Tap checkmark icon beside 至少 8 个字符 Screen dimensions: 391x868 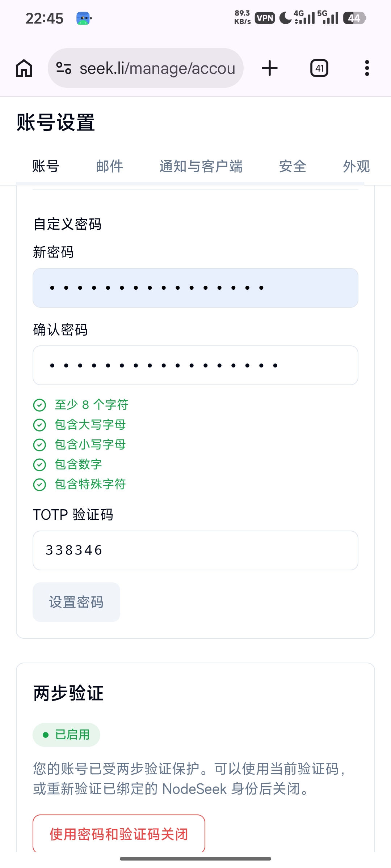click(x=39, y=405)
